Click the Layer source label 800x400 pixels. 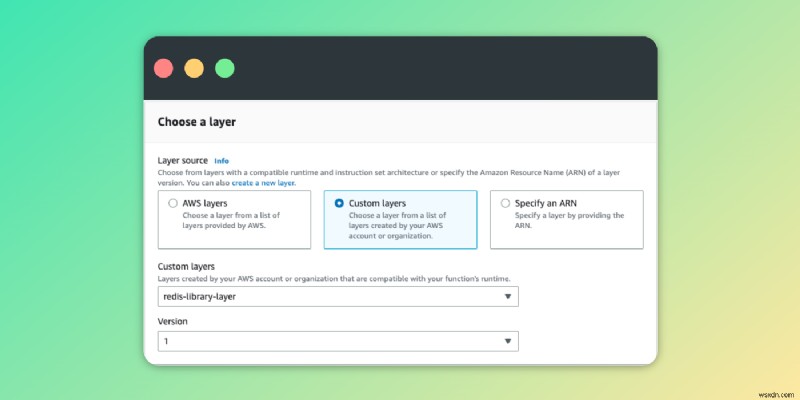pos(183,161)
